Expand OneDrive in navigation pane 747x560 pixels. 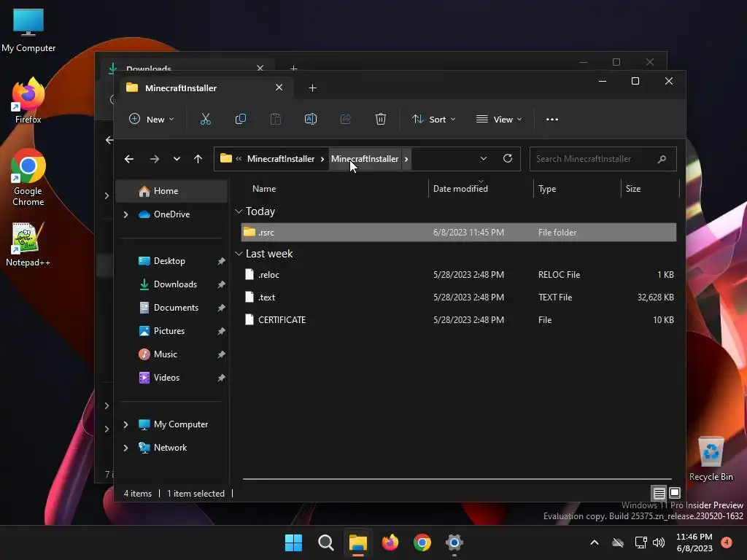[125, 214]
